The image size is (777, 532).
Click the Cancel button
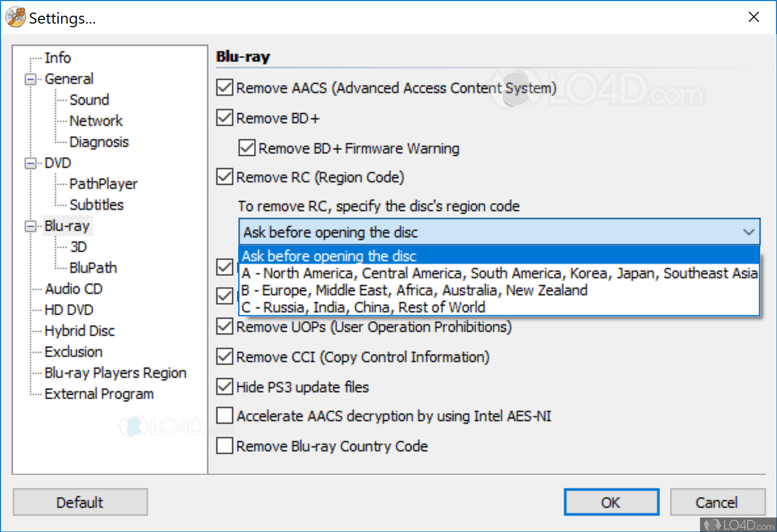[x=717, y=502]
